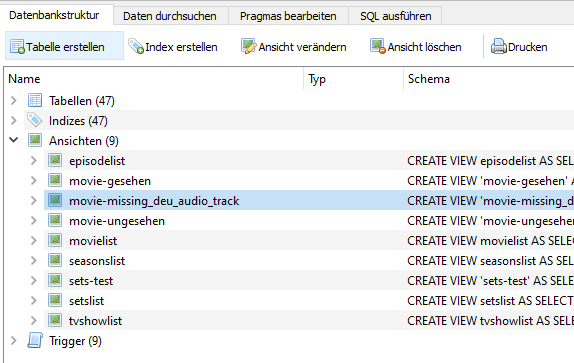574x363 pixels.
Task: Select the movie-missing_deu_audio_track name
Action: 154,201
